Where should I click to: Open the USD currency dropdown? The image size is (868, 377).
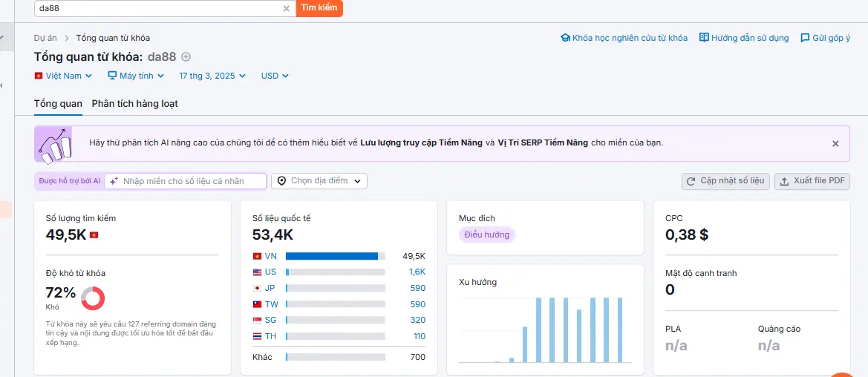(x=275, y=76)
